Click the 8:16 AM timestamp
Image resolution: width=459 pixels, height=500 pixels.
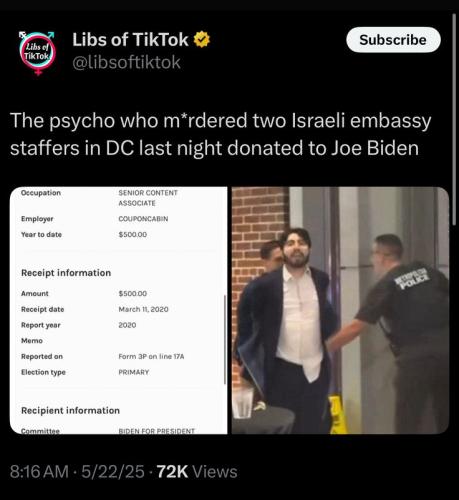39,472
